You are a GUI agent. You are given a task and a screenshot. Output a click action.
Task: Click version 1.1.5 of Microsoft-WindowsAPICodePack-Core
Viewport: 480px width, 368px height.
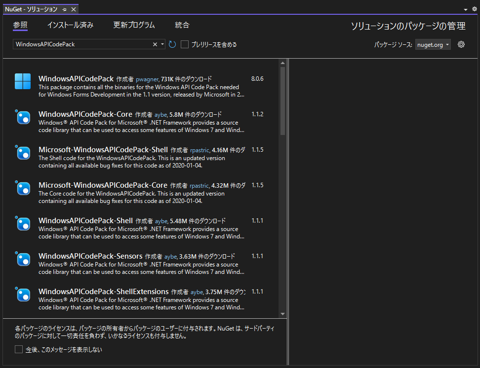pyautogui.click(x=257, y=185)
